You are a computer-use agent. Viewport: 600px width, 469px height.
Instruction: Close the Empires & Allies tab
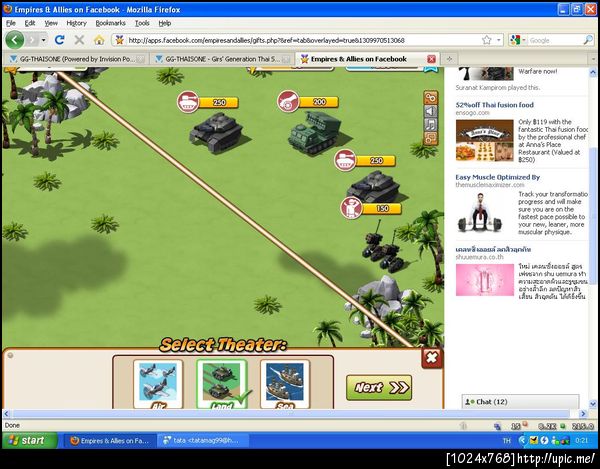[431, 59]
